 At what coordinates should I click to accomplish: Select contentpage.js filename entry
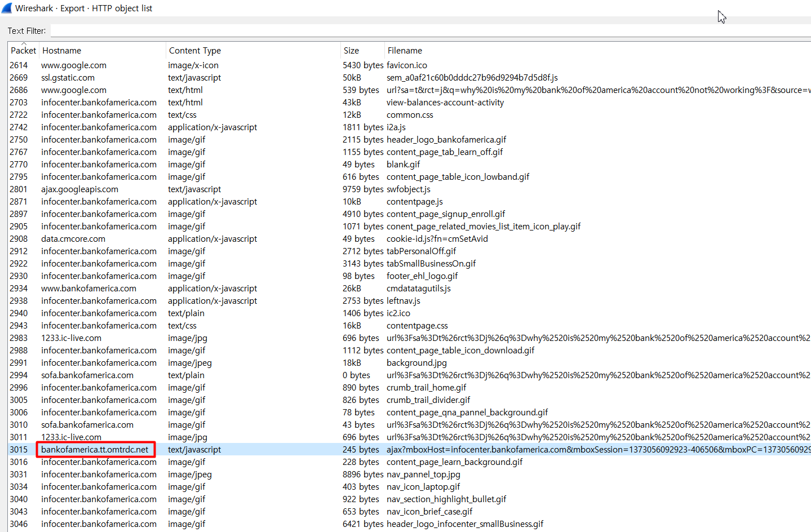(415, 202)
